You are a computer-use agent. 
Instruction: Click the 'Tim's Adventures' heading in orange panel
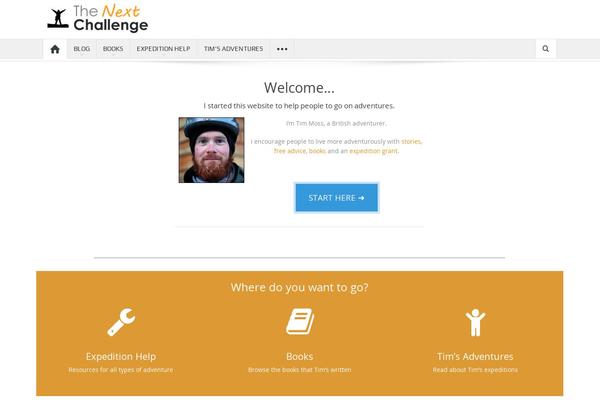pyautogui.click(x=475, y=356)
